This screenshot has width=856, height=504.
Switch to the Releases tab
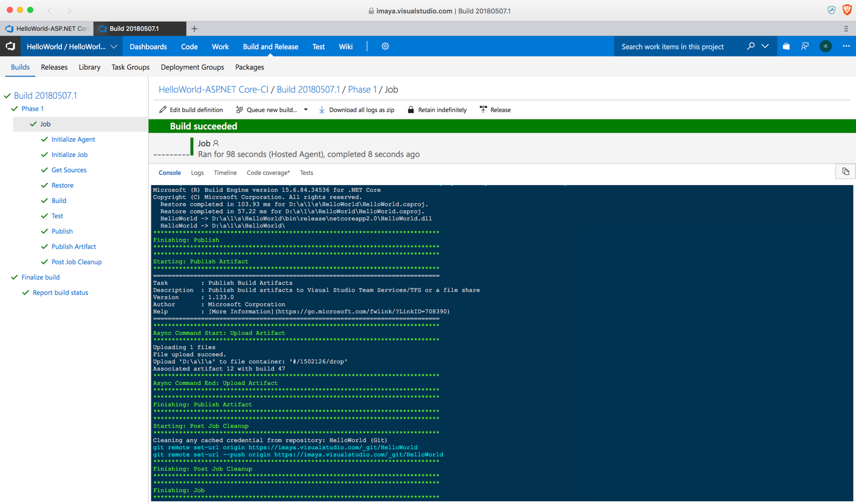[x=54, y=67]
